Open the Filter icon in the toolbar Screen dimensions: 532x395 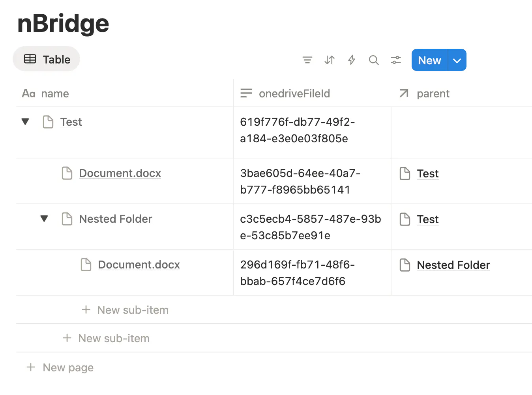pos(307,60)
